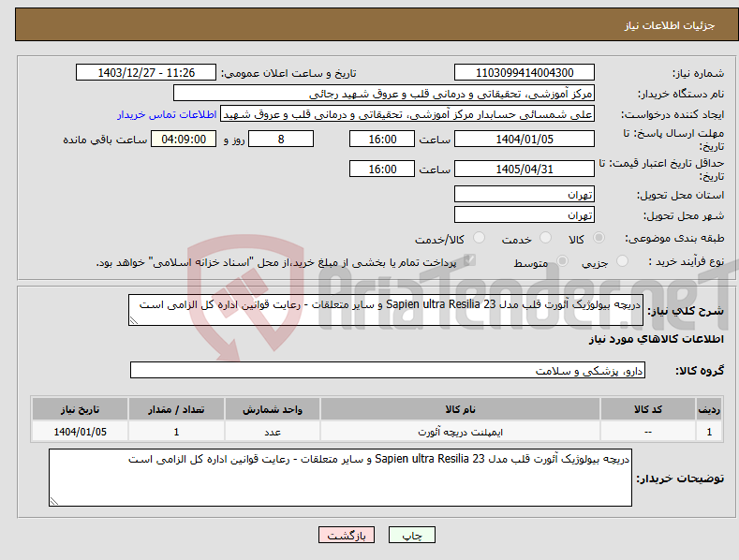Select the کالا radio button
The image size is (739, 560).
(x=599, y=238)
